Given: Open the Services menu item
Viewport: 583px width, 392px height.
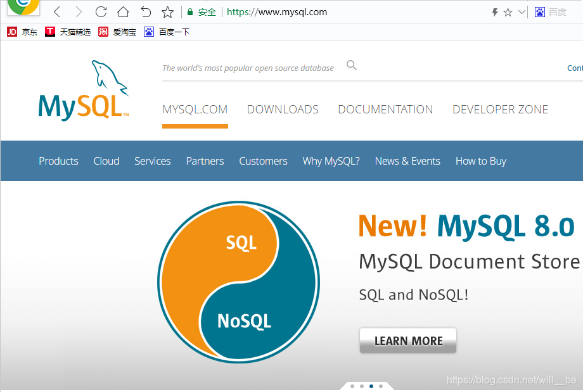Looking at the screenshot, I should [153, 161].
